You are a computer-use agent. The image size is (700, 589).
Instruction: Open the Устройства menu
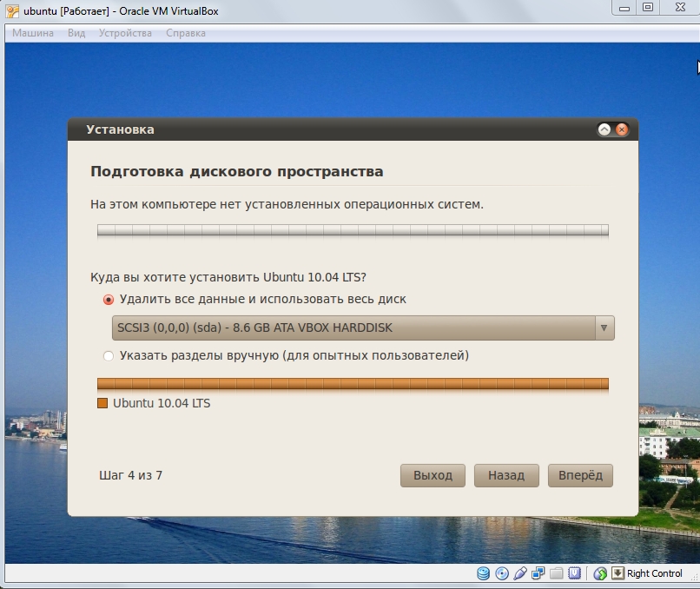point(125,33)
